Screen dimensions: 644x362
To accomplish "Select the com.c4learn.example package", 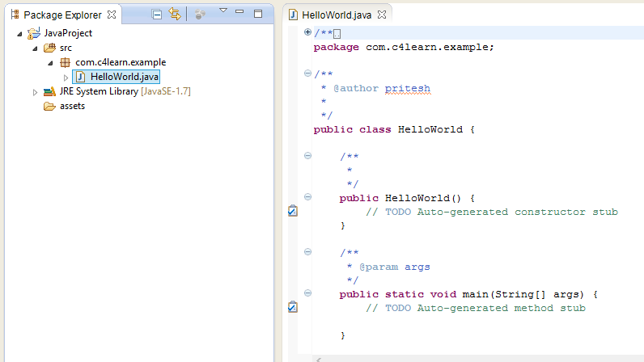I will click(121, 62).
